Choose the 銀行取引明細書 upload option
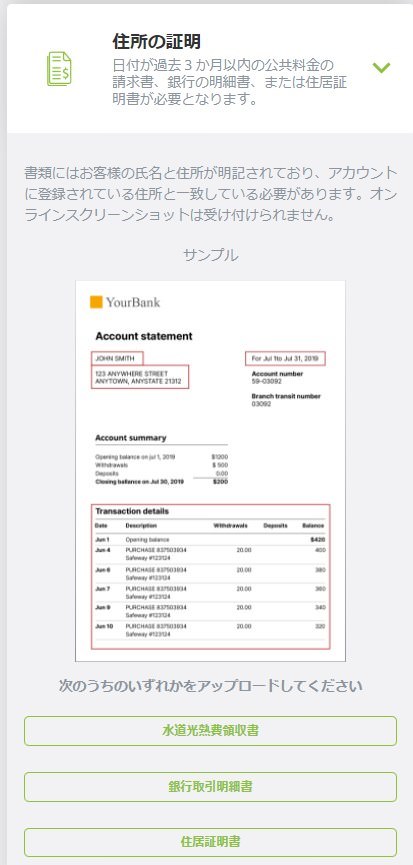This screenshot has width=413, height=865. 210,787
